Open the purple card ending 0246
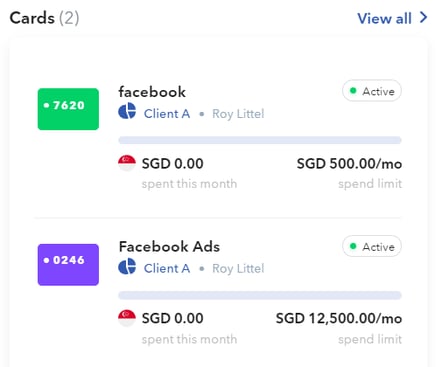442x367 pixels. [68, 264]
